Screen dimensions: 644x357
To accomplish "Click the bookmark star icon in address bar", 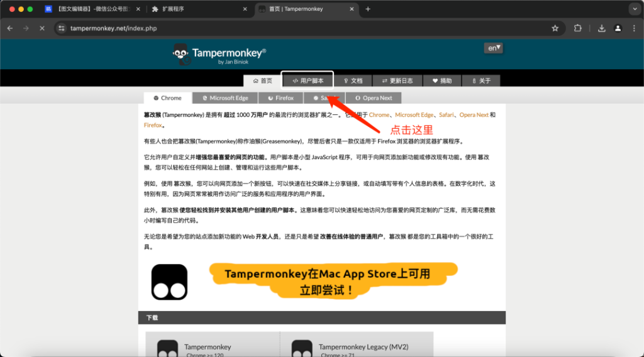I will click(x=555, y=28).
